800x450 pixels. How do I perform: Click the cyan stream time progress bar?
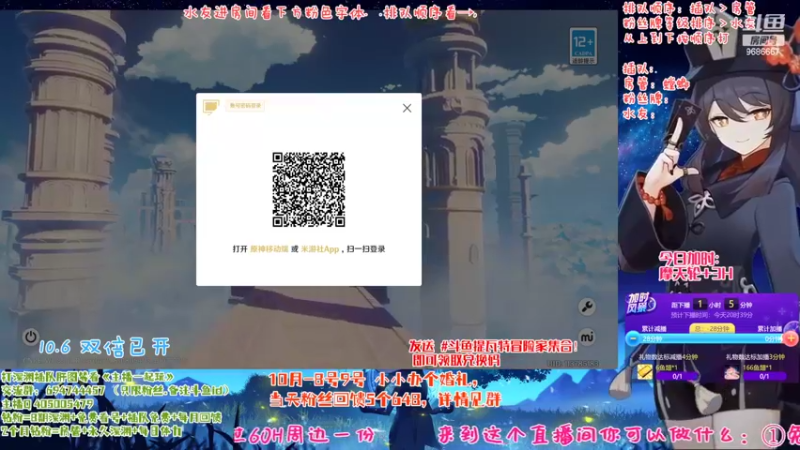pyautogui.click(x=712, y=339)
